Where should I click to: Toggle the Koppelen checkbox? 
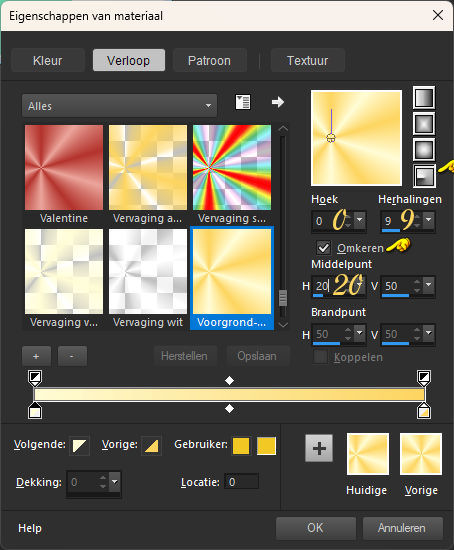click(x=320, y=357)
